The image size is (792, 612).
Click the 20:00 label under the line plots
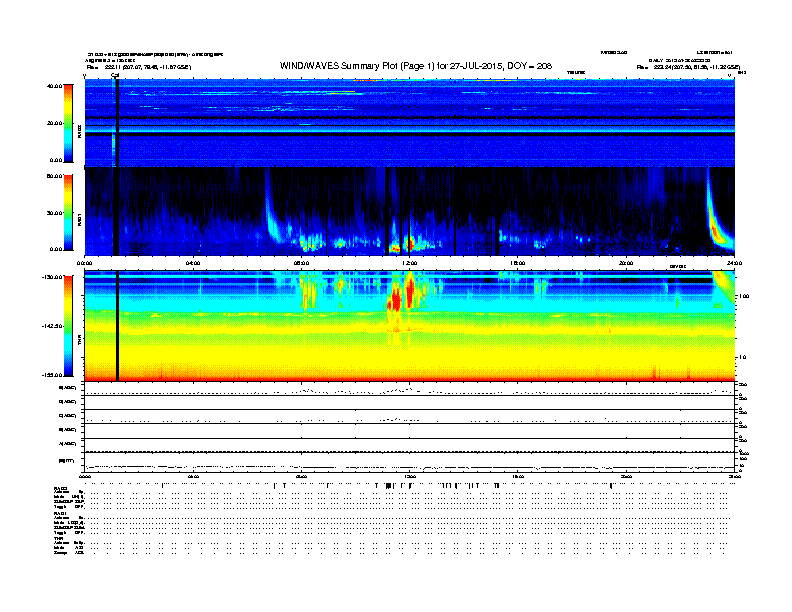(x=626, y=476)
